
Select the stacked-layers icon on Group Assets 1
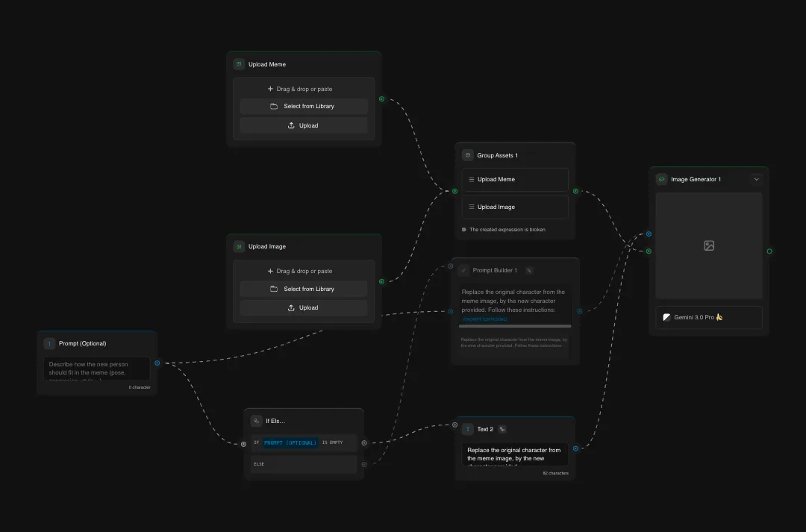(466, 155)
